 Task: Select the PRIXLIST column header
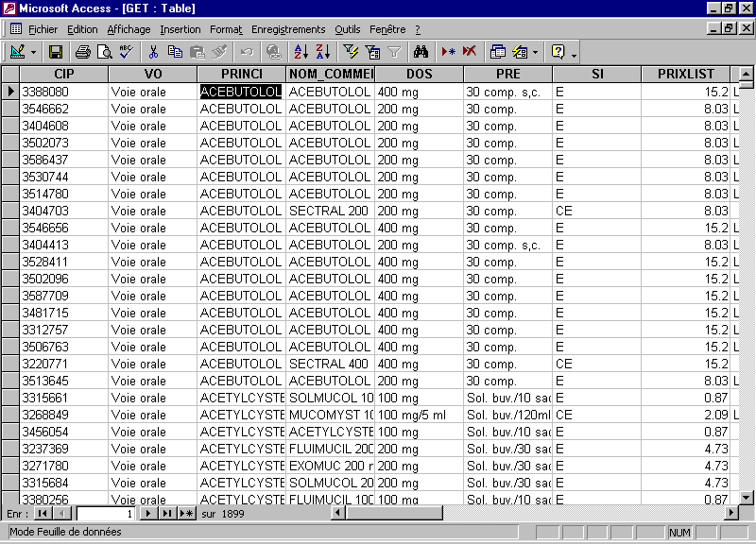pyautogui.click(x=686, y=75)
